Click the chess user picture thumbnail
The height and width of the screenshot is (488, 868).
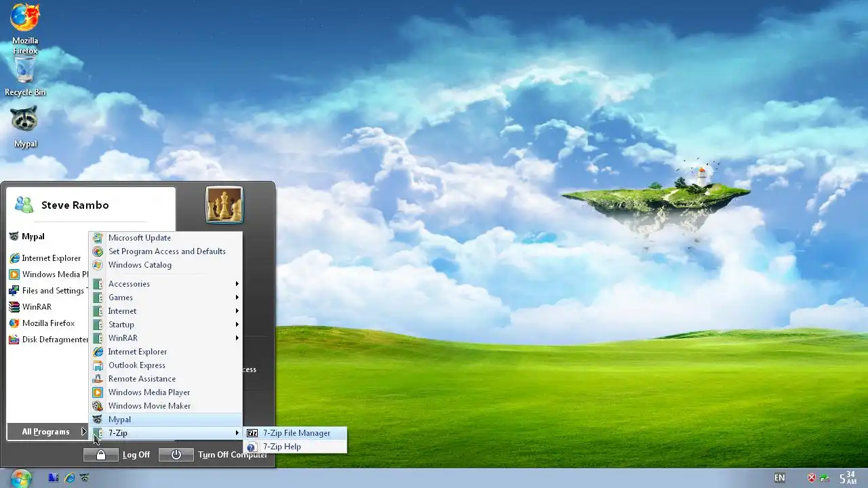pos(224,205)
